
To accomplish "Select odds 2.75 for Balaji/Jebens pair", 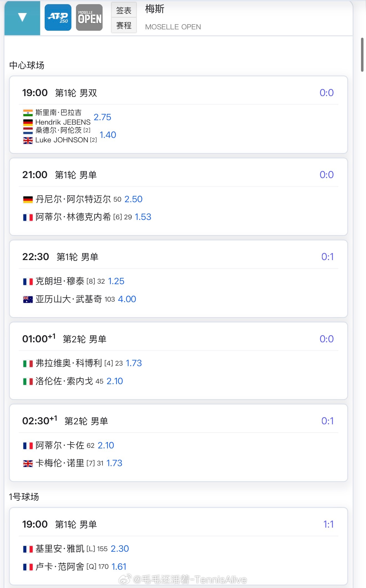I will pyautogui.click(x=102, y=117).
